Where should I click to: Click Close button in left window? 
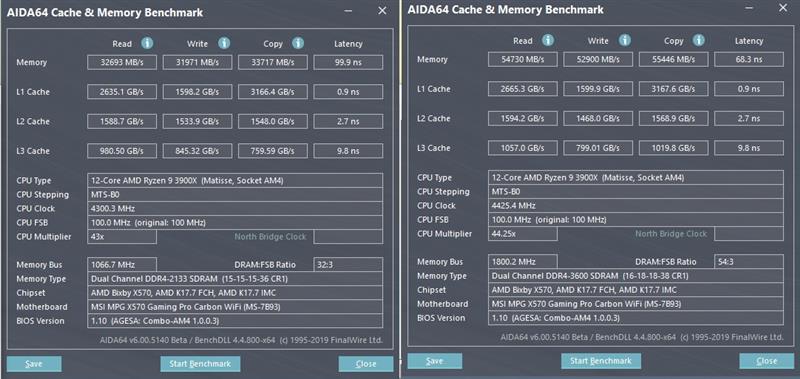click(x=366, y=364)
